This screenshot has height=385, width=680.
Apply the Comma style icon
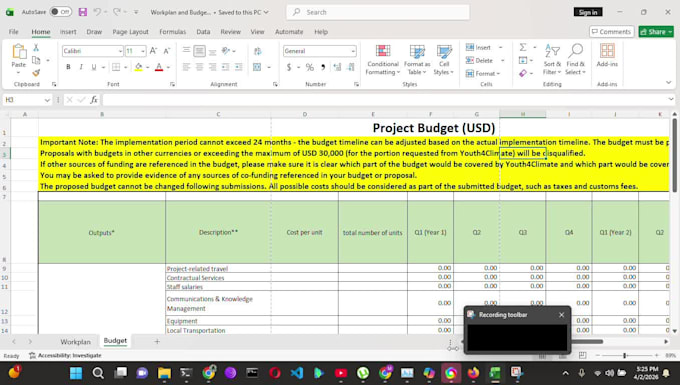point(323,67)
